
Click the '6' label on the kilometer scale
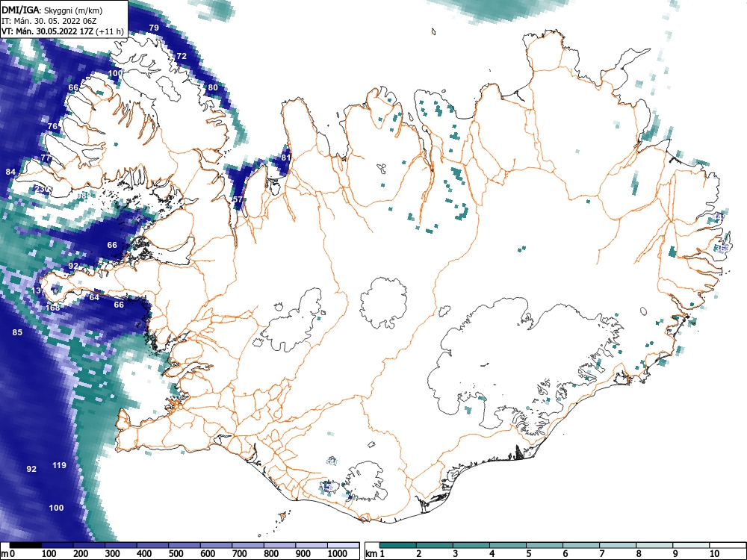(565, 554)
